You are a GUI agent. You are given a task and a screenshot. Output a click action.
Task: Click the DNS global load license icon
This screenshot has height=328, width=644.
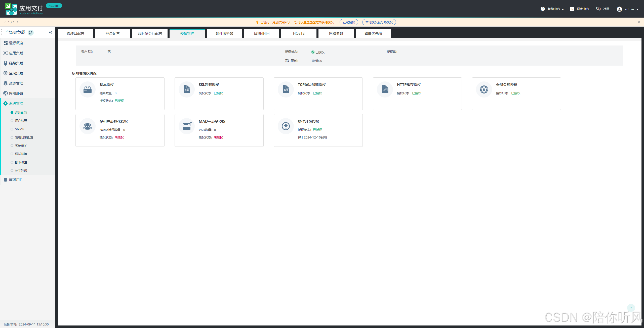[x=484, y=89]
